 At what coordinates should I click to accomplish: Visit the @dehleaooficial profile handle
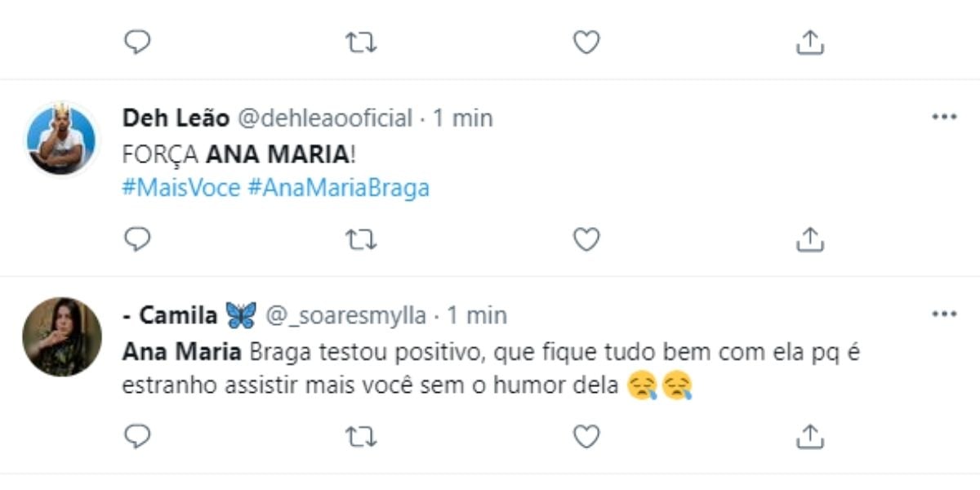pos(324,118)
